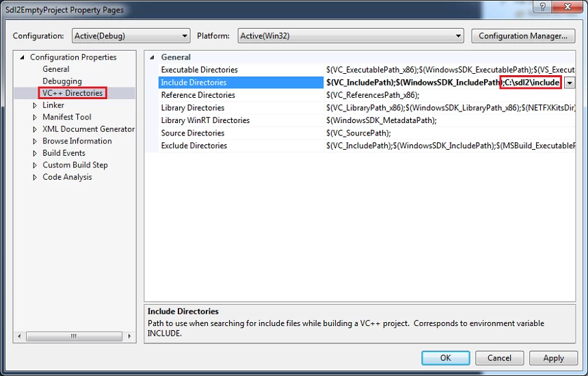
Task: Expand the Code Analysis node
Action: [35, 177]
